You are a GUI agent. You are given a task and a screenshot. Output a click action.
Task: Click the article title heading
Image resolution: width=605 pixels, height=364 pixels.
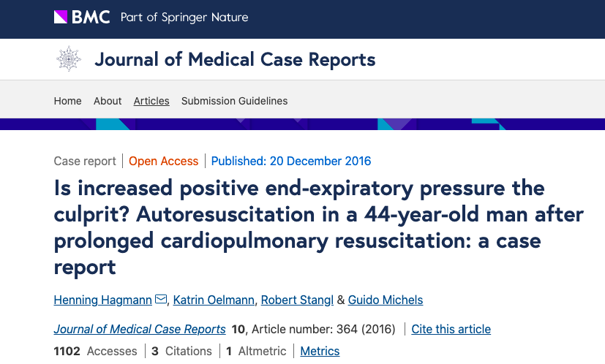(318, 227)
